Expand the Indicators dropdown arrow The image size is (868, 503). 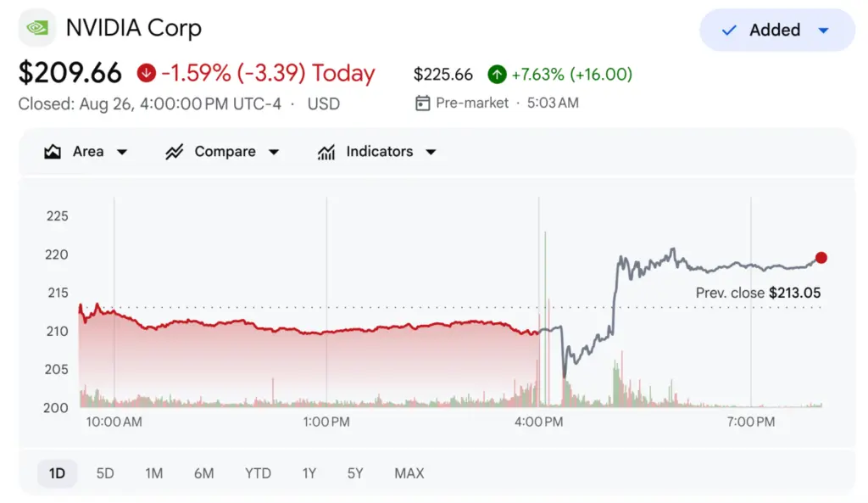(x=431, y=152)
